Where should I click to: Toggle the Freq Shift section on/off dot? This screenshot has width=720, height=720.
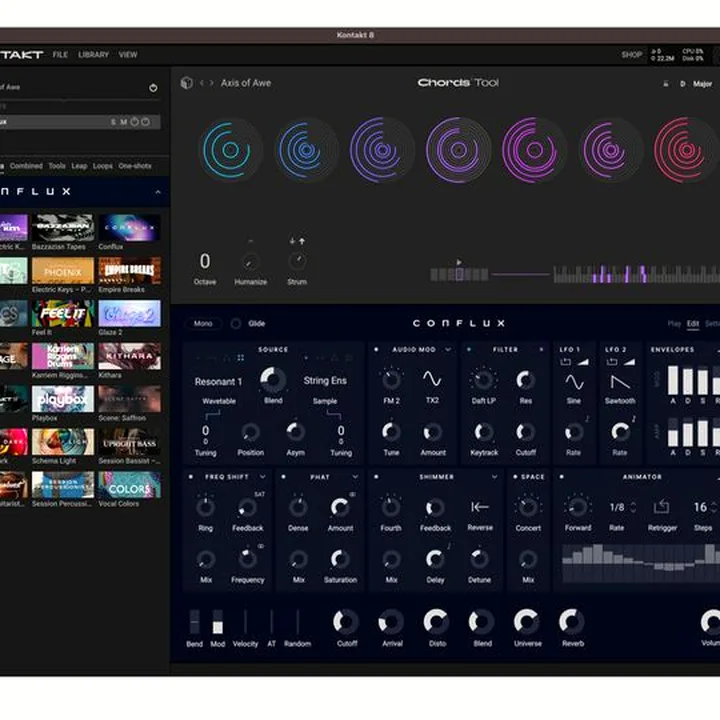coord(191,477)
